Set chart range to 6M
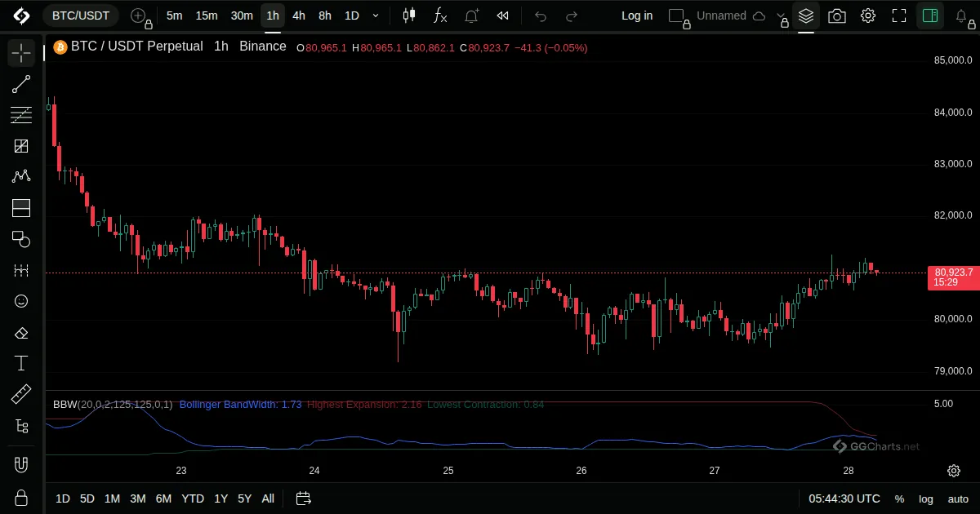 (163, 498)
